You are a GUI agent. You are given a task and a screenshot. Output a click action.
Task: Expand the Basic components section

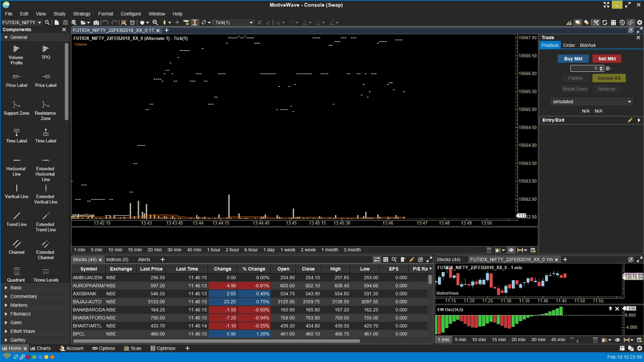[x=6, y=288]
